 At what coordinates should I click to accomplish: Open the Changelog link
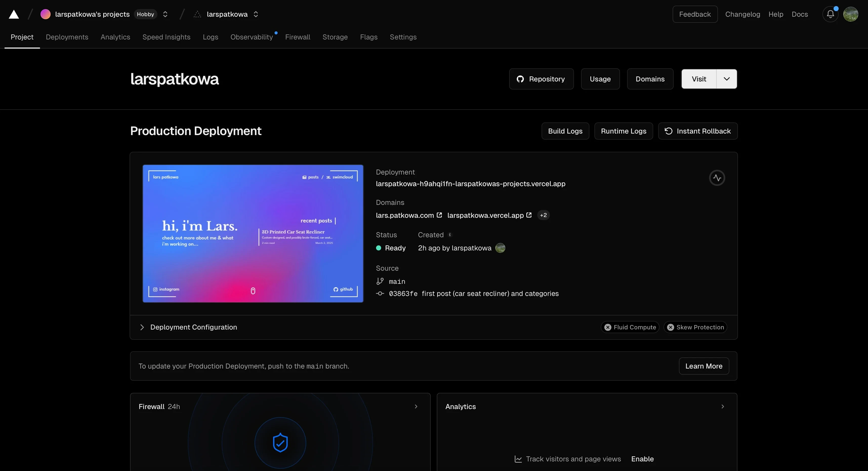pyautogui.click(x=742, y=14)
